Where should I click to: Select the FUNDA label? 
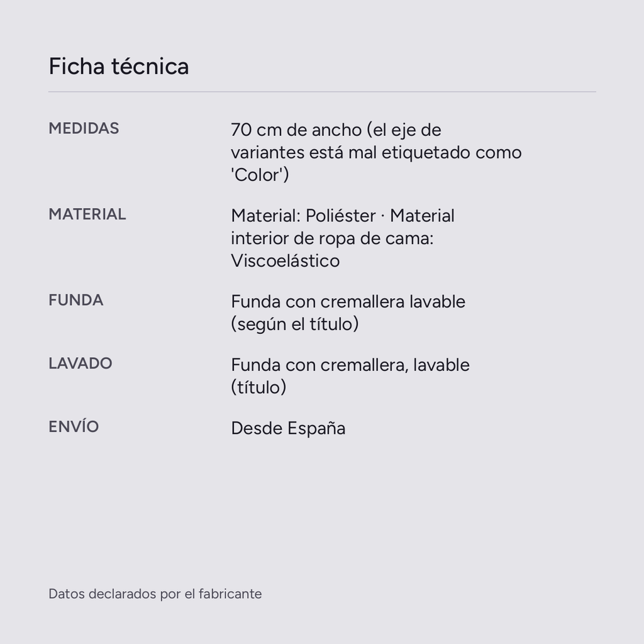[76, 300]
